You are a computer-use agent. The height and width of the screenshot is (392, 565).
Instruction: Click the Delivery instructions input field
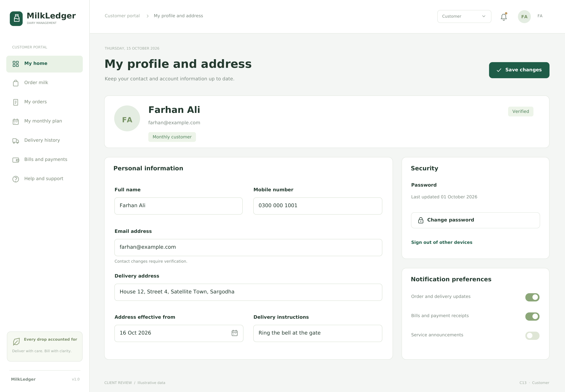[318, 333]
